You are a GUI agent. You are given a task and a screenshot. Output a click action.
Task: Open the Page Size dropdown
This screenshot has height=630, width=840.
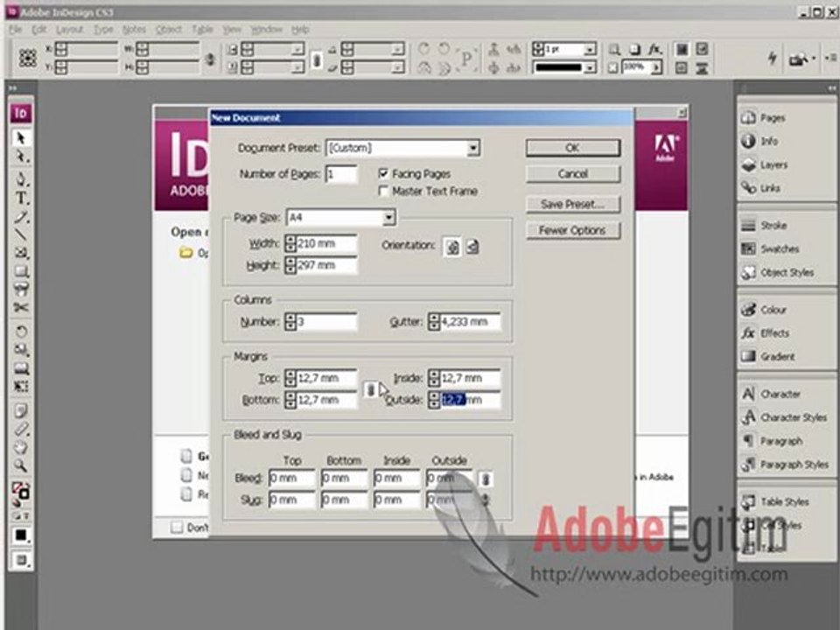pyautogui.click(x=388, y=218)
